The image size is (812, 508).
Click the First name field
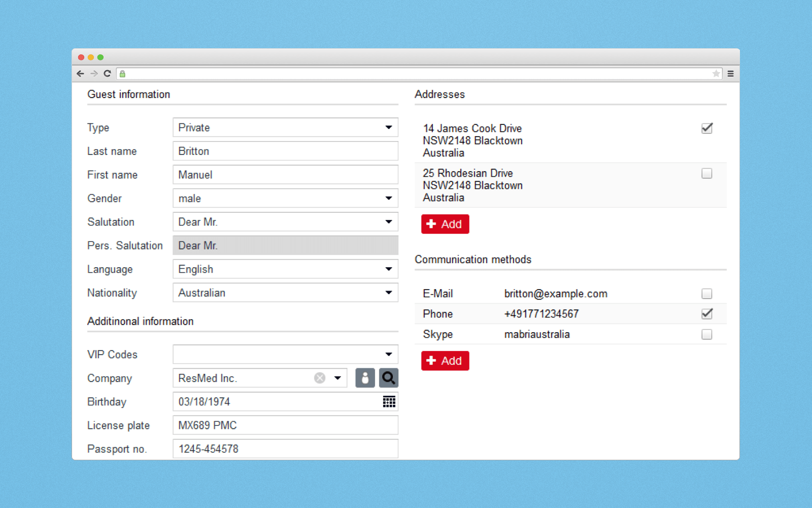point(285,175)
